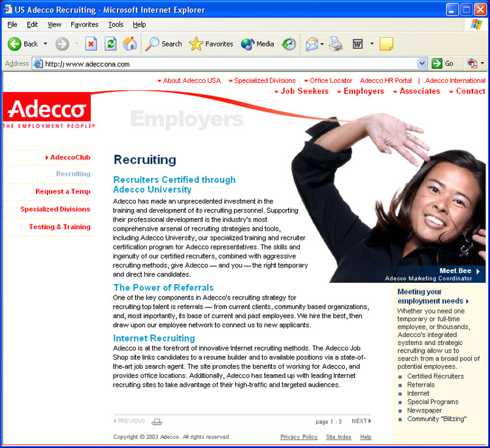Open the Edit menu

click(x=32, y=24)
